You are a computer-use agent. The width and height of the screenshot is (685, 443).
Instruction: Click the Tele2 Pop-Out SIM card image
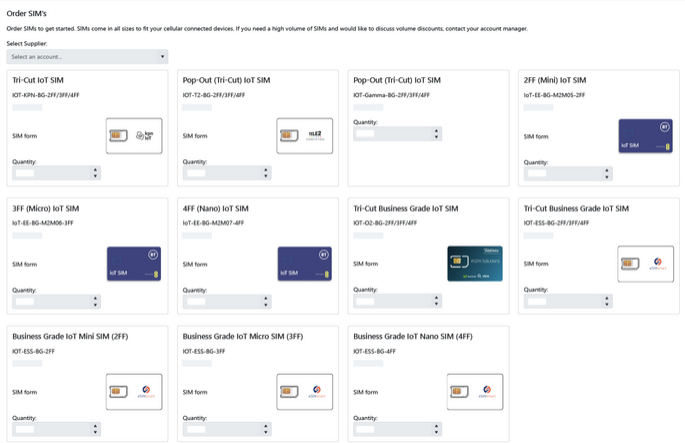pyautogui.click(x=305, y=135)
